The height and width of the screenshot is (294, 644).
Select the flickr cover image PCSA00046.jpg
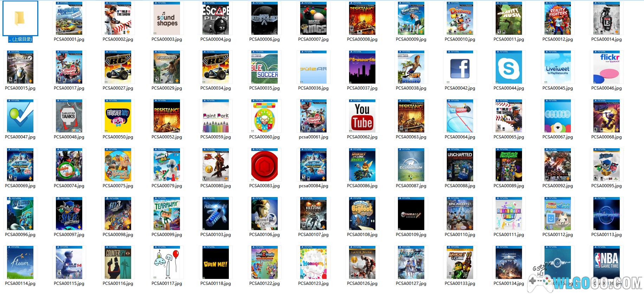(x=606, y=67)
